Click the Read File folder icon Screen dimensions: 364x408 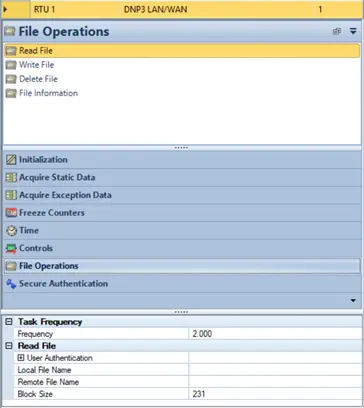(x=11, y=51)
